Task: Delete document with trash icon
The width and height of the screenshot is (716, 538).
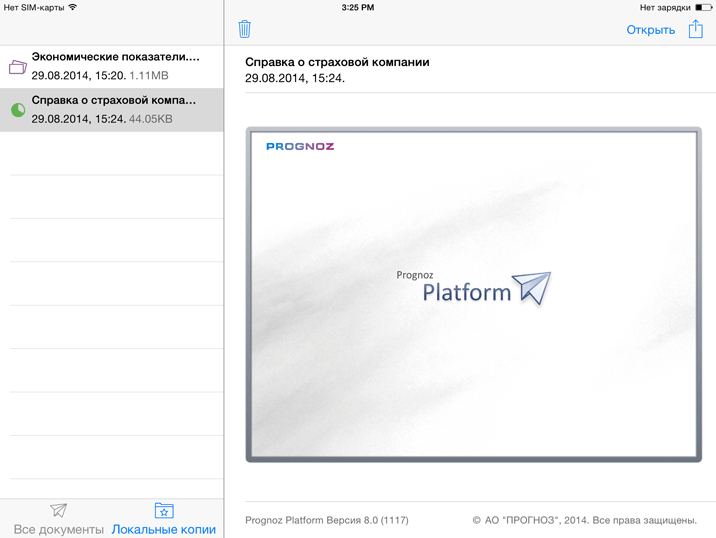Action: click(x=244, y=29)
